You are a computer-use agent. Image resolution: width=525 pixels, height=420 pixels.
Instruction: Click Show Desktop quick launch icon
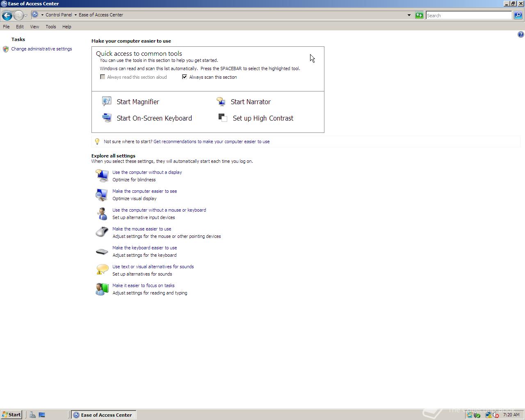coord(42,415)
